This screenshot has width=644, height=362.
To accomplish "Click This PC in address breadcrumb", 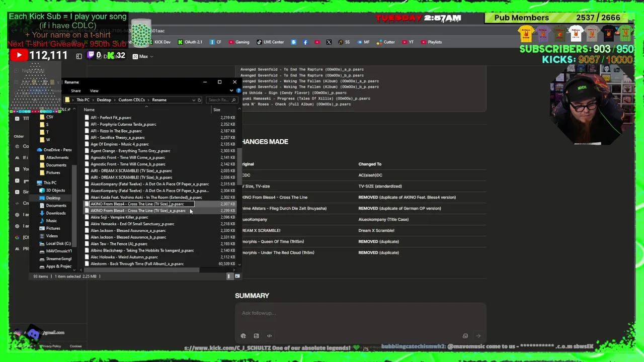I will [x=83, y=100].
